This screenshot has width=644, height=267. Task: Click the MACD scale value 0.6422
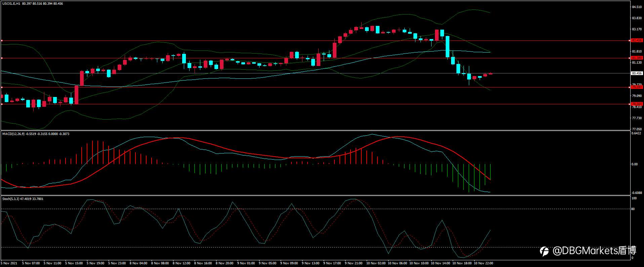pos(637,133)
